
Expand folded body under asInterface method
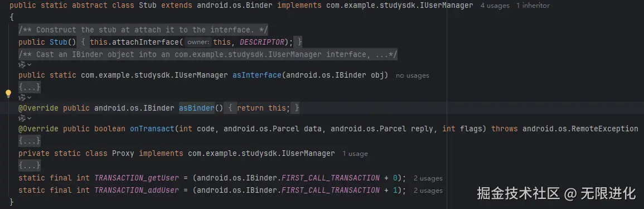(30, 87)
